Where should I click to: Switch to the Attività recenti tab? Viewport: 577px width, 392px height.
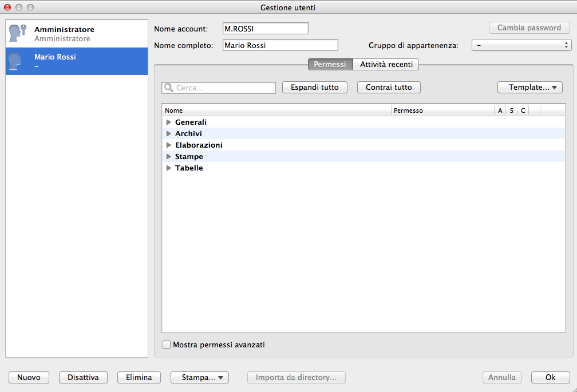click(386, 65)
